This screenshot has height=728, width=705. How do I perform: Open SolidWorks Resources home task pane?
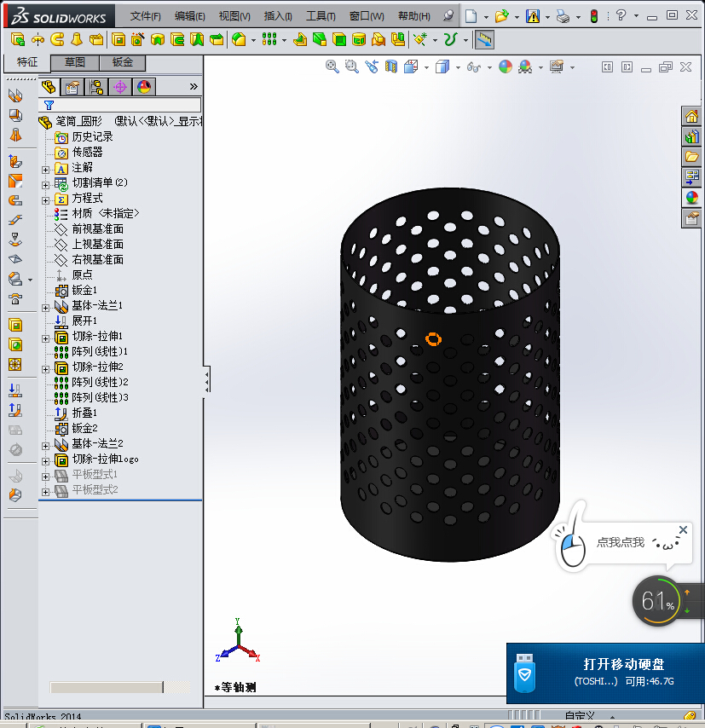[x=691, y=116]
